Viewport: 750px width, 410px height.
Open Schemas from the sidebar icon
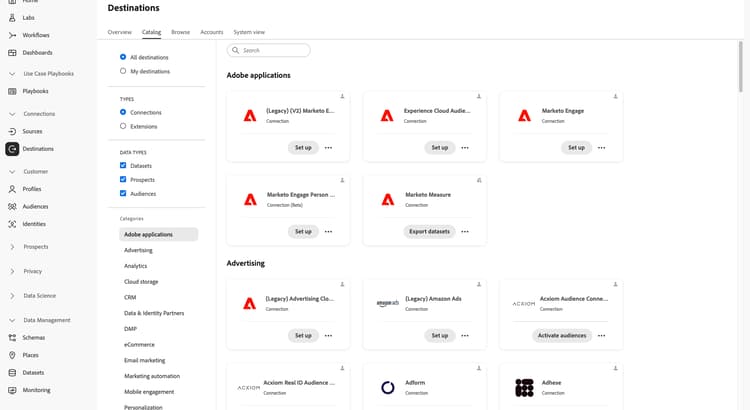click(x=12, y=338)
